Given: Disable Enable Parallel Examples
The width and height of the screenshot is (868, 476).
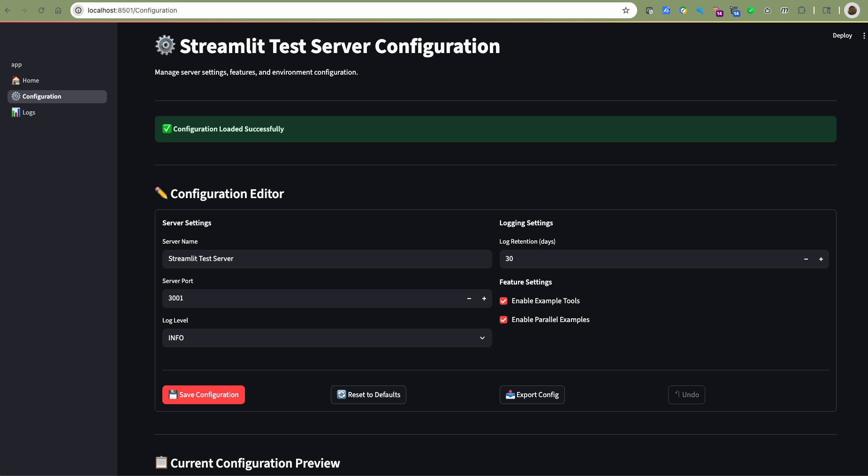Looking at the screenshot, I should (x=503, y=320).
